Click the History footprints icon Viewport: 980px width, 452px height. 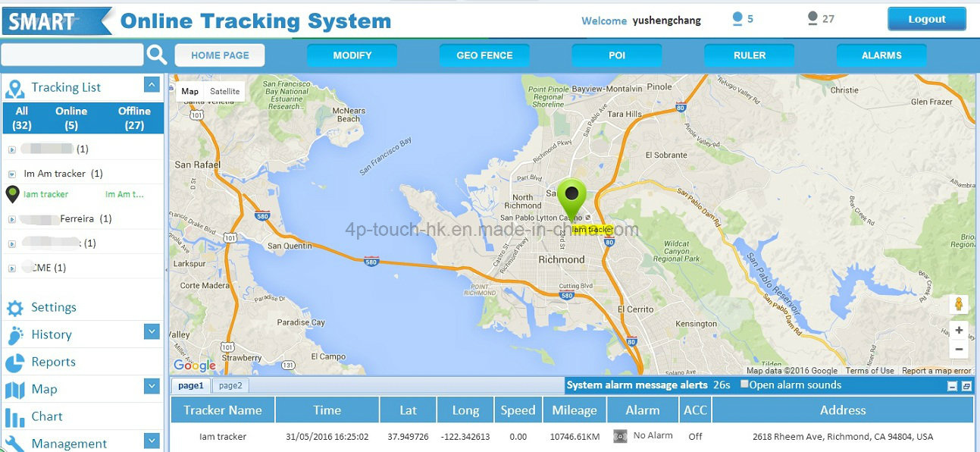point(15,335)
